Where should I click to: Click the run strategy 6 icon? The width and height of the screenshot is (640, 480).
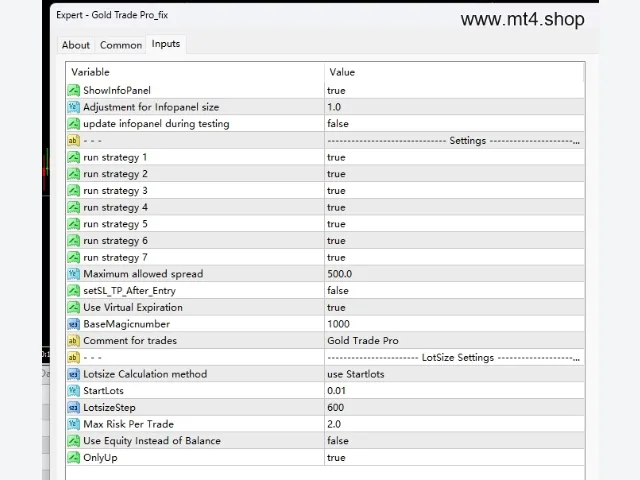coord(73,241)
